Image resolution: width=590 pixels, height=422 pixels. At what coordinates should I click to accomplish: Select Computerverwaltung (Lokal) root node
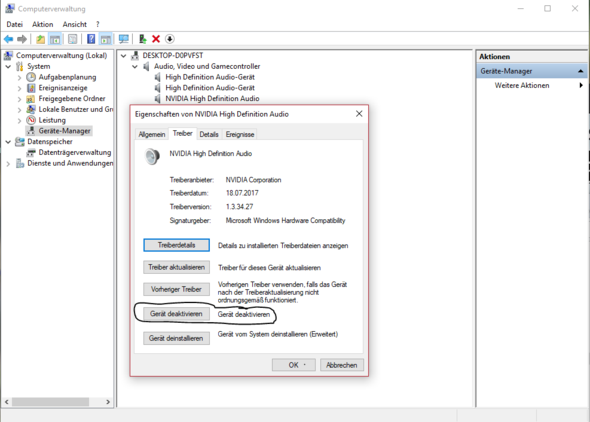click(61, 56)
